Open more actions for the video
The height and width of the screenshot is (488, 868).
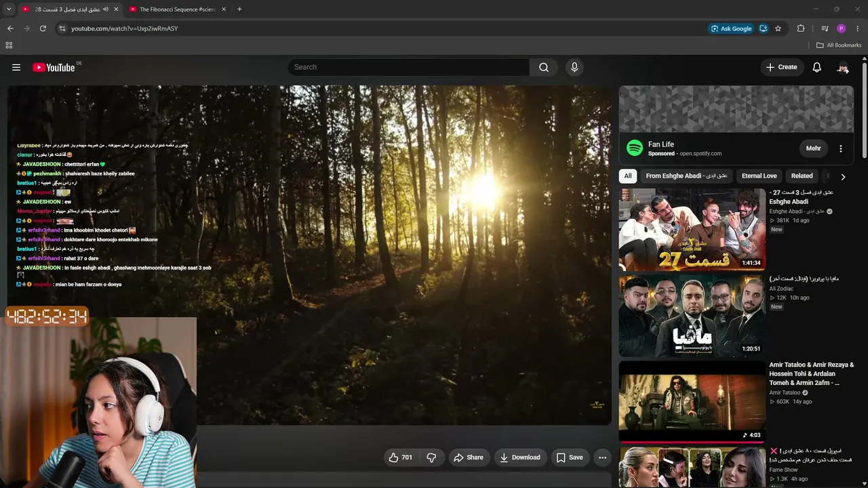[x=602, y=457]
